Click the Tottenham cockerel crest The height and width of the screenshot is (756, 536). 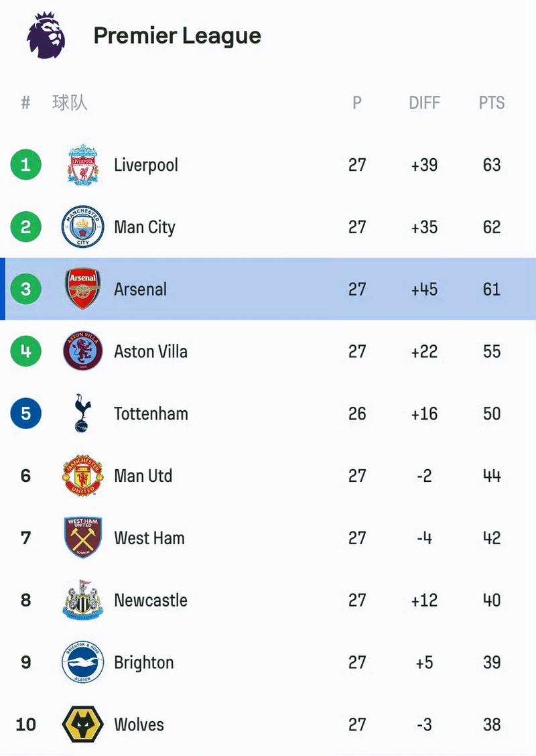click(82, 414)
